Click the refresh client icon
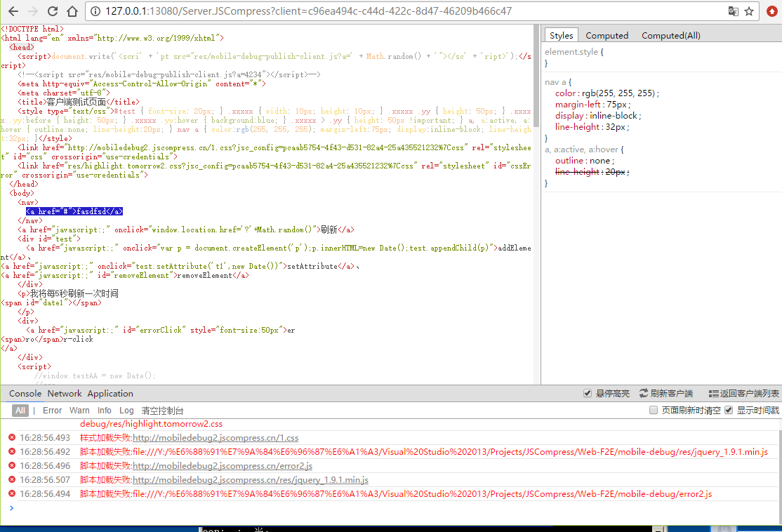Image resolution: width=782 pixels, height=532 pixels. click(644, 394)
